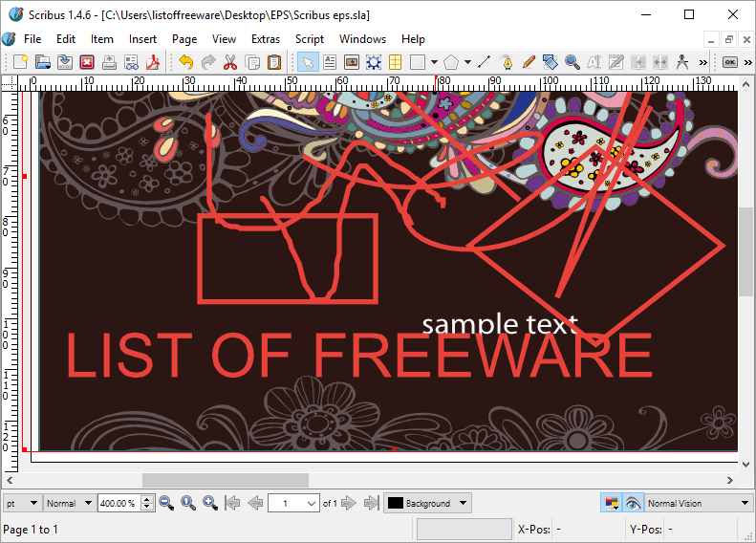Open the View menu
Screen dimensions: 756x543
coord(225,39)
